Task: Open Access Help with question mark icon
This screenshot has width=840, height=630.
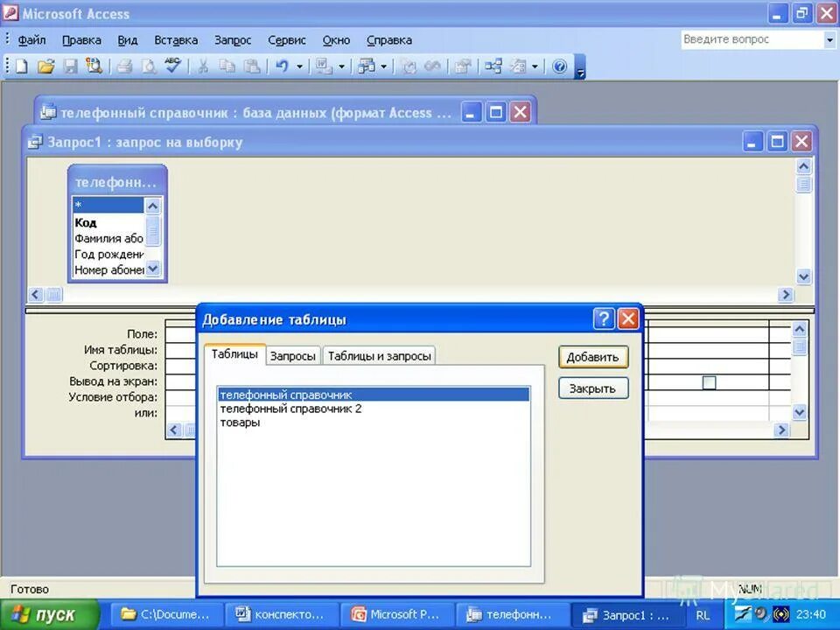Action: point(559,66)
